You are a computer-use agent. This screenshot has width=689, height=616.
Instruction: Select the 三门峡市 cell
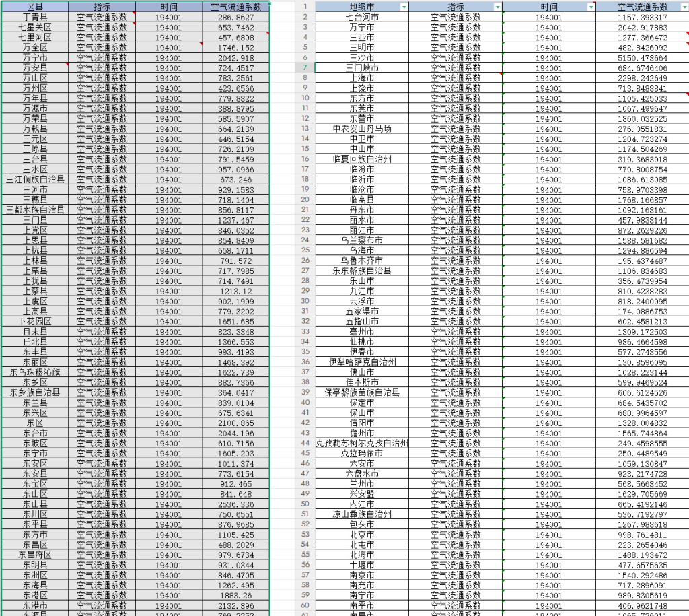[x=361, y=68]
